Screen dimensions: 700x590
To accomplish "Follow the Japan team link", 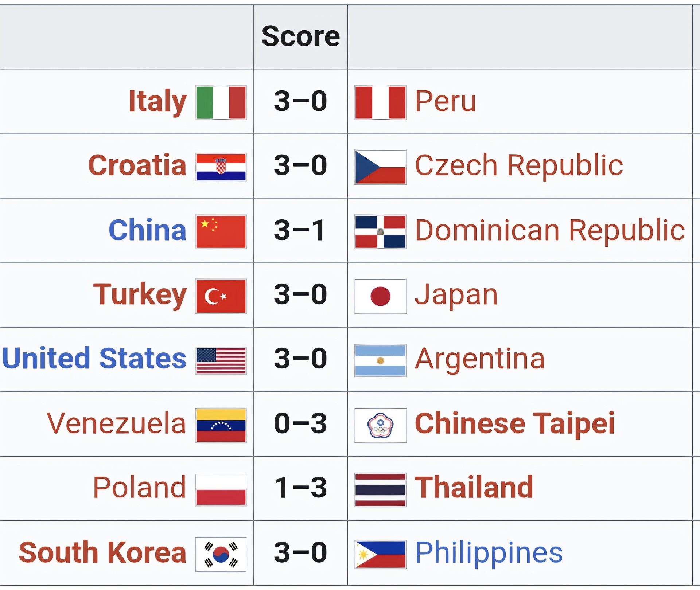I will point(456,296).
